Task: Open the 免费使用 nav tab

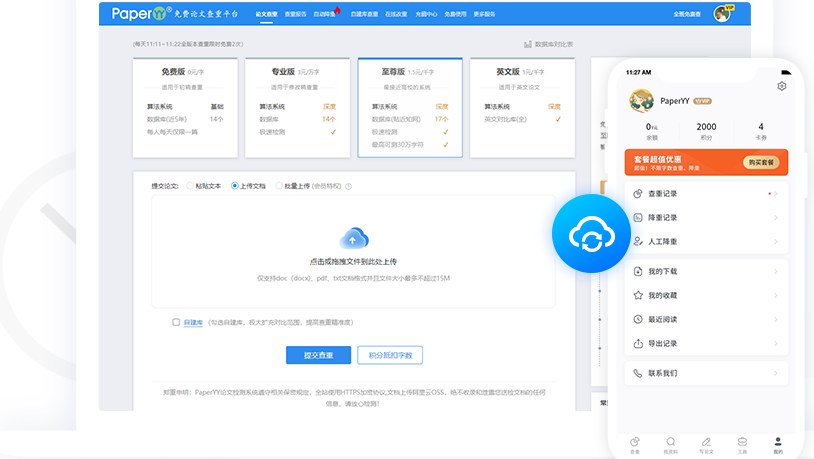Action: pos(455,14)
